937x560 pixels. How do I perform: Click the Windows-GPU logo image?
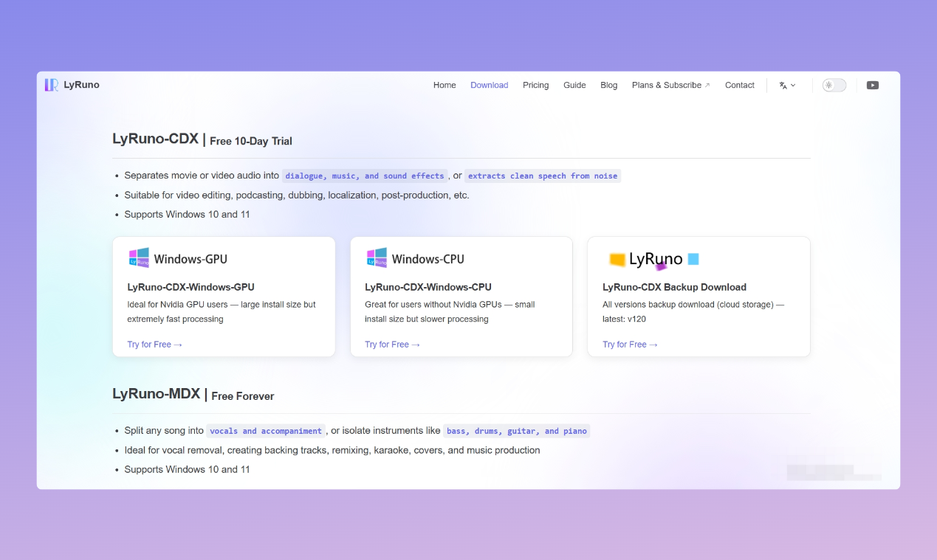tap(178, 258)
